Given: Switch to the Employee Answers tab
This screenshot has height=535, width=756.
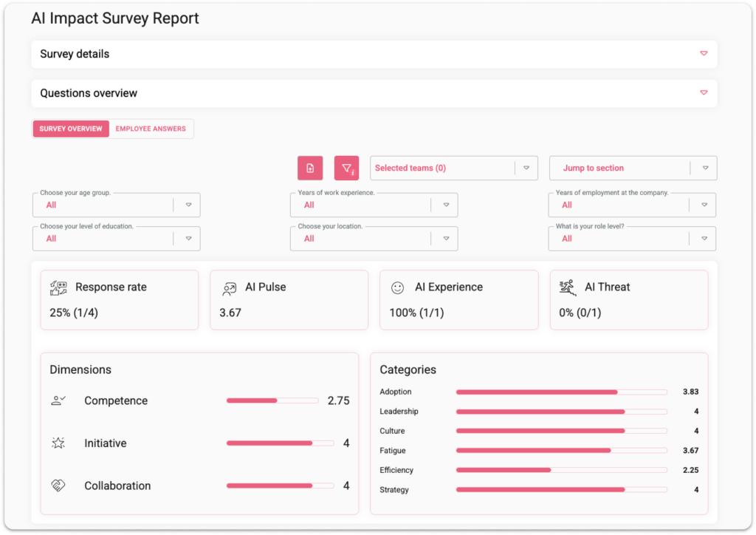Looking at the screenshot, I should pos(151,129).
